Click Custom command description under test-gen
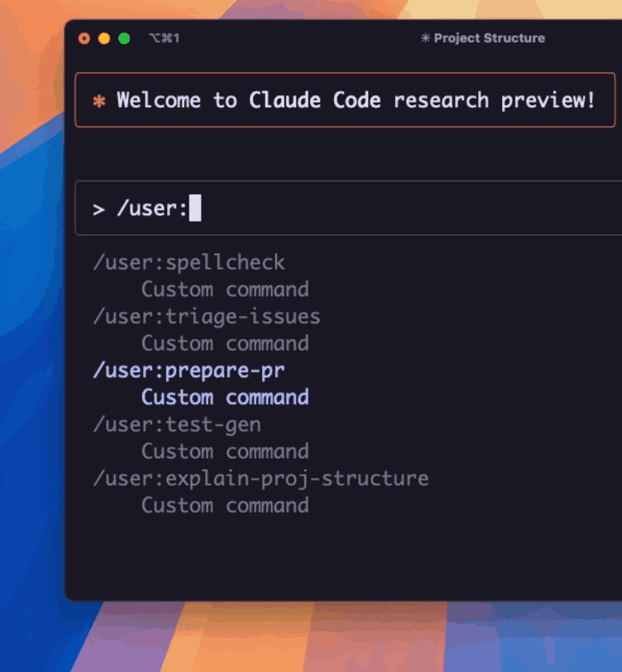 (x=225, y=452)
